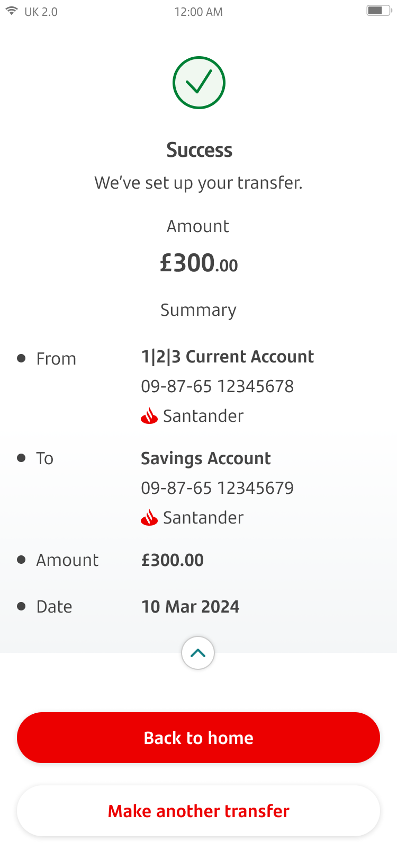Tap the green success checkmark icon
This screenshot has height=868, width=397.
point(198,83)
